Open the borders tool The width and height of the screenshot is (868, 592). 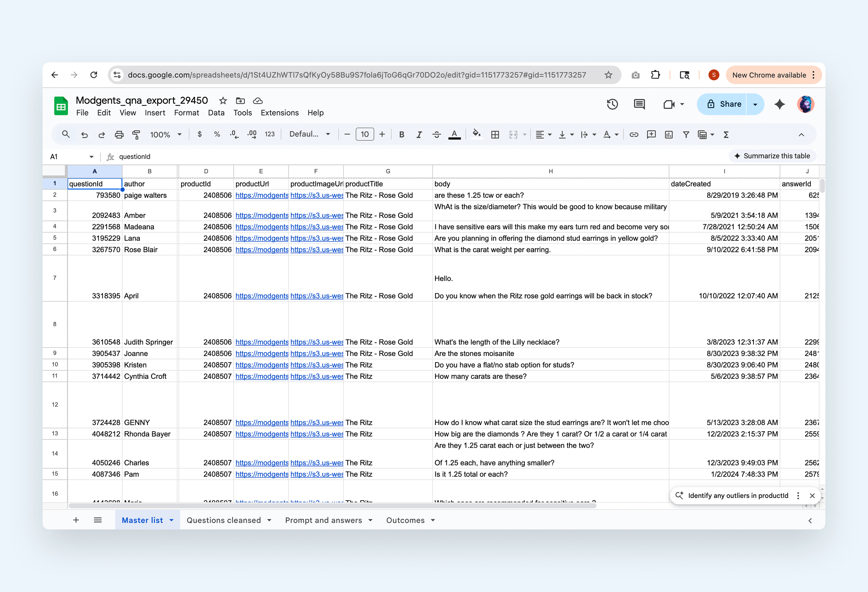tap(495, 134)
